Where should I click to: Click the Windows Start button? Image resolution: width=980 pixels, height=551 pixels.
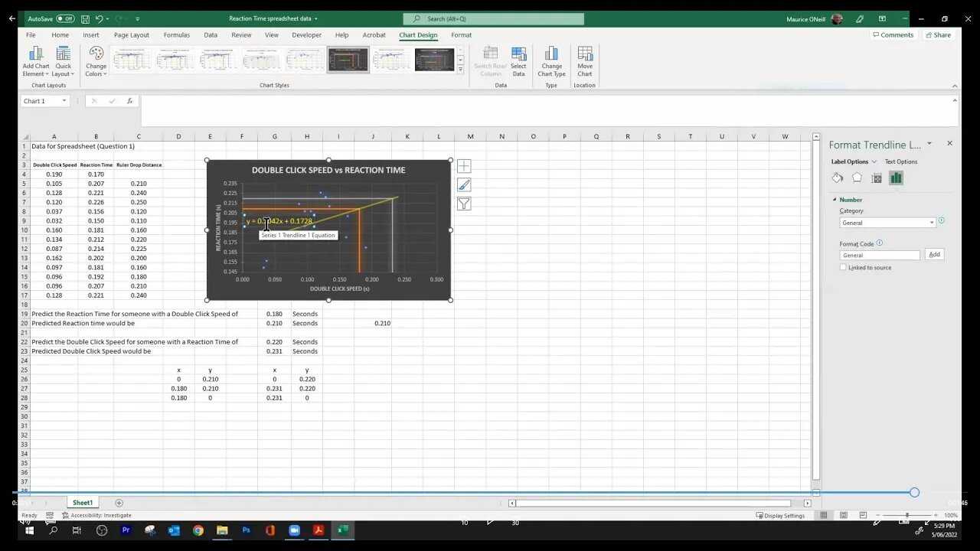30,530
